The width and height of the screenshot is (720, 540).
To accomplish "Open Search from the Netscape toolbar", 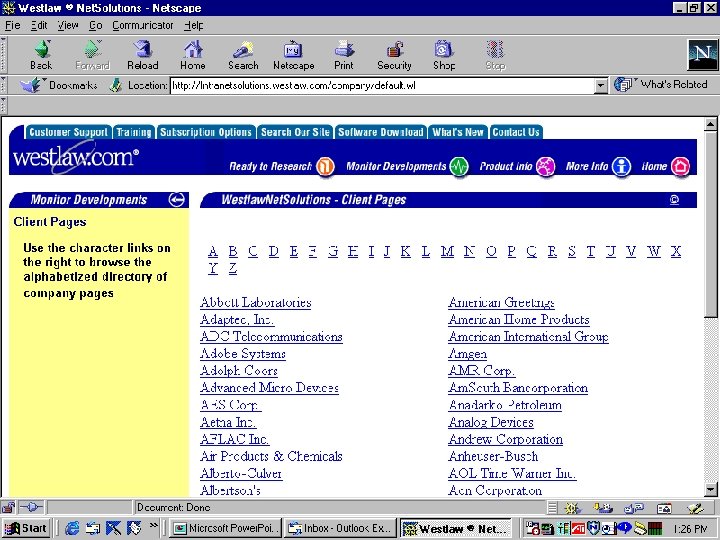I will pos(243,55).
